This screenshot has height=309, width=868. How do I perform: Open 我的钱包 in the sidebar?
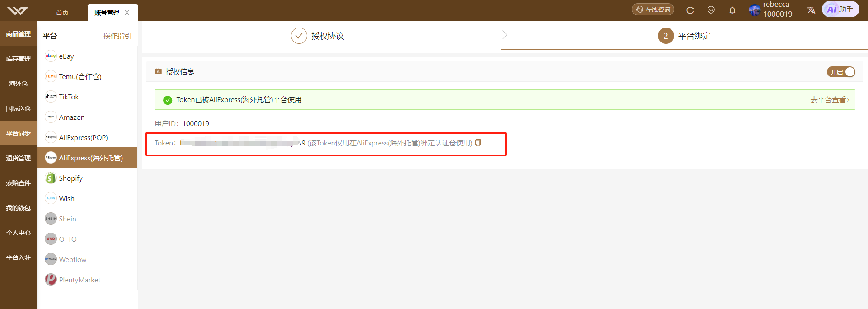tap(18, 208)
